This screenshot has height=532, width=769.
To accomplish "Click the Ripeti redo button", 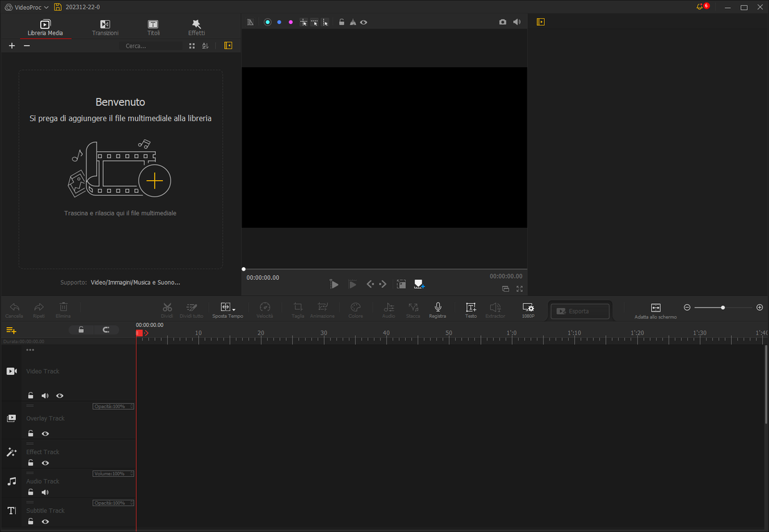I will (x=39, y=311).
